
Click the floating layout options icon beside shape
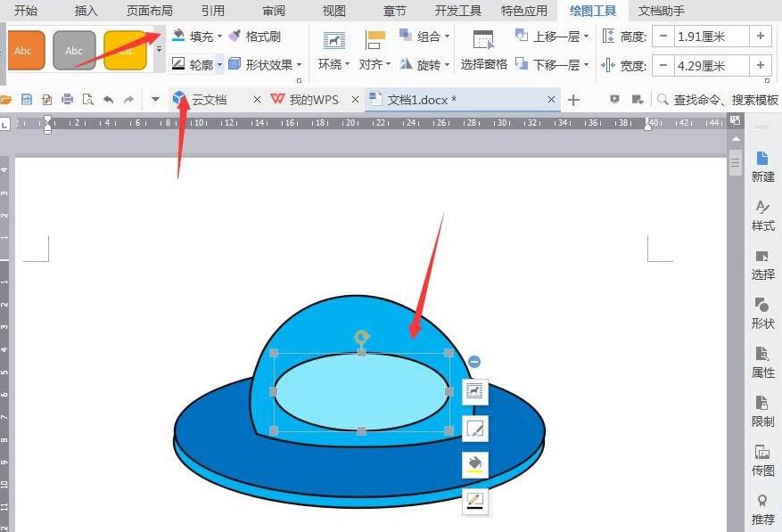[x=474, y=391]
